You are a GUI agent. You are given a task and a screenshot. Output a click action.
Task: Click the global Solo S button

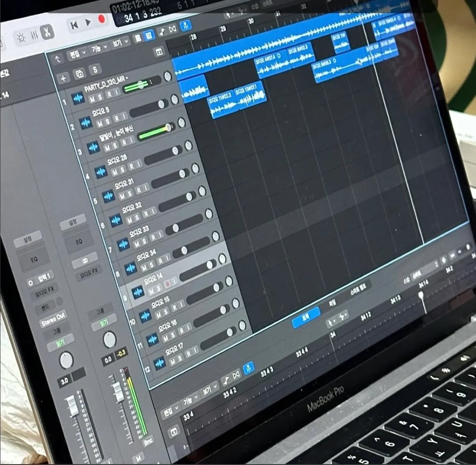pyautogui.click(x=95, y=69)
